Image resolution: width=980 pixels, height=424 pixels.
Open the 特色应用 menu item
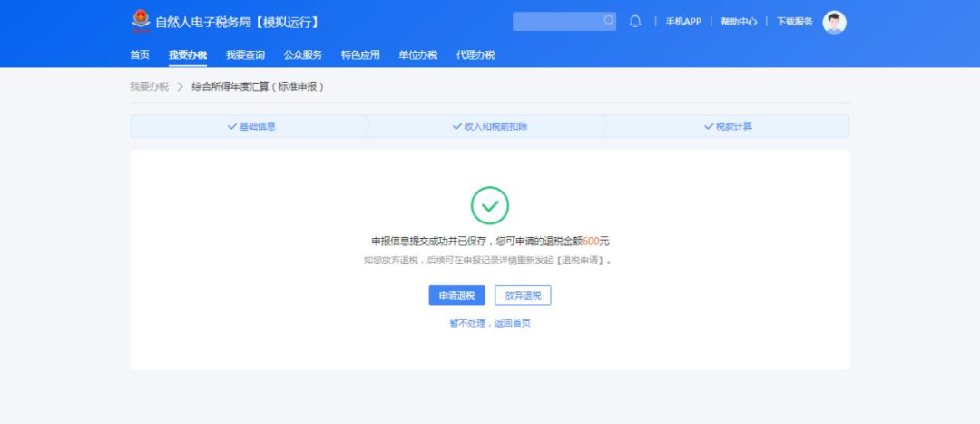click(360, 55)
